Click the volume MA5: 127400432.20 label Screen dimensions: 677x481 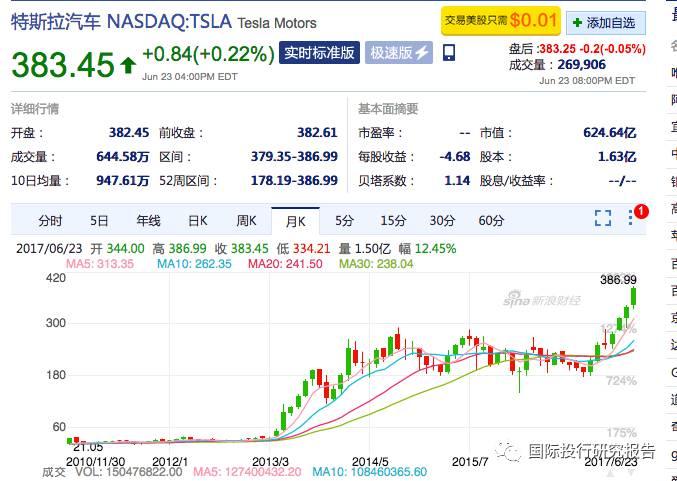(x=247, y=472)
